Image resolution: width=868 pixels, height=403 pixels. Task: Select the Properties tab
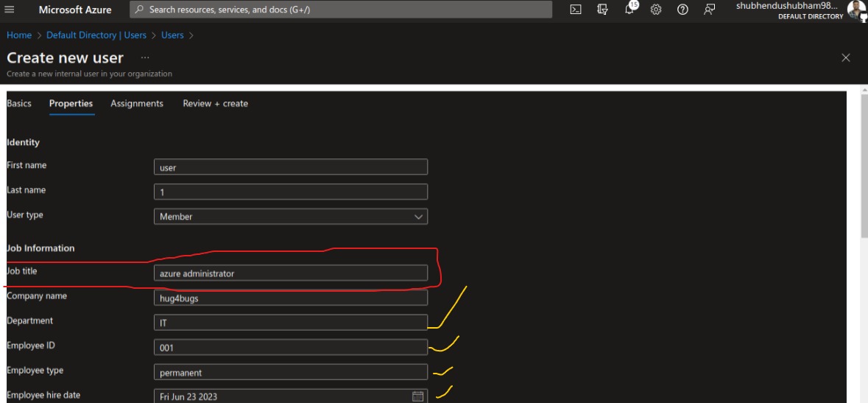pyautogui.click(x=71, y=104)
